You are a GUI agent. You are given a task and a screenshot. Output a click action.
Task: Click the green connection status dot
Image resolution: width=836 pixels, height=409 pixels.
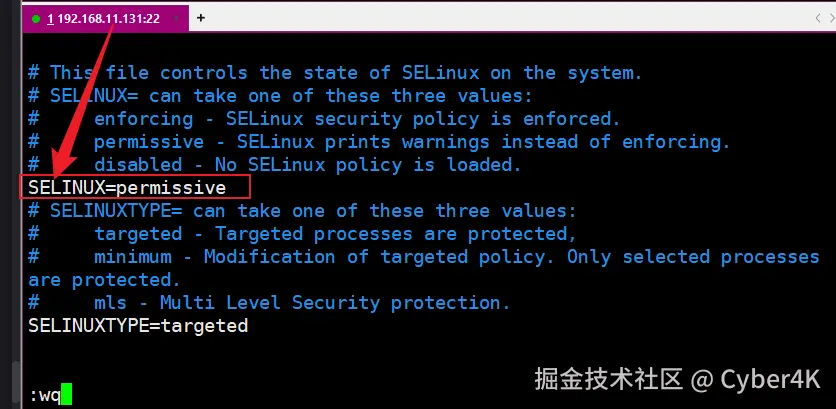(36, 18)
